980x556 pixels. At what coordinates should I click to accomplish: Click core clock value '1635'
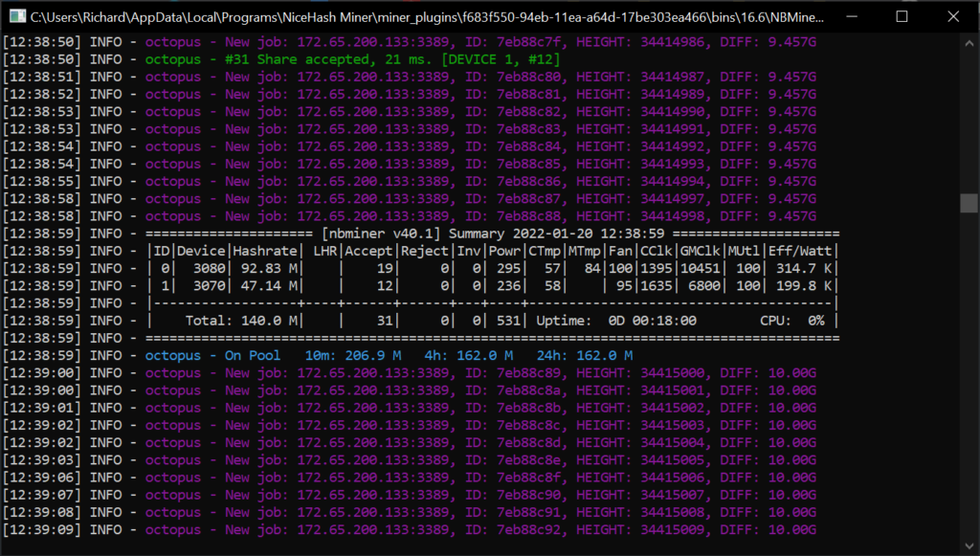[x=657, y=286]
